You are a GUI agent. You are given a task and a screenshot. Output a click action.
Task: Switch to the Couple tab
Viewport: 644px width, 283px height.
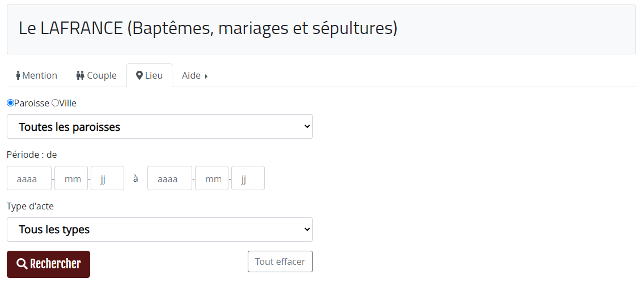click(x=96, y=75)
